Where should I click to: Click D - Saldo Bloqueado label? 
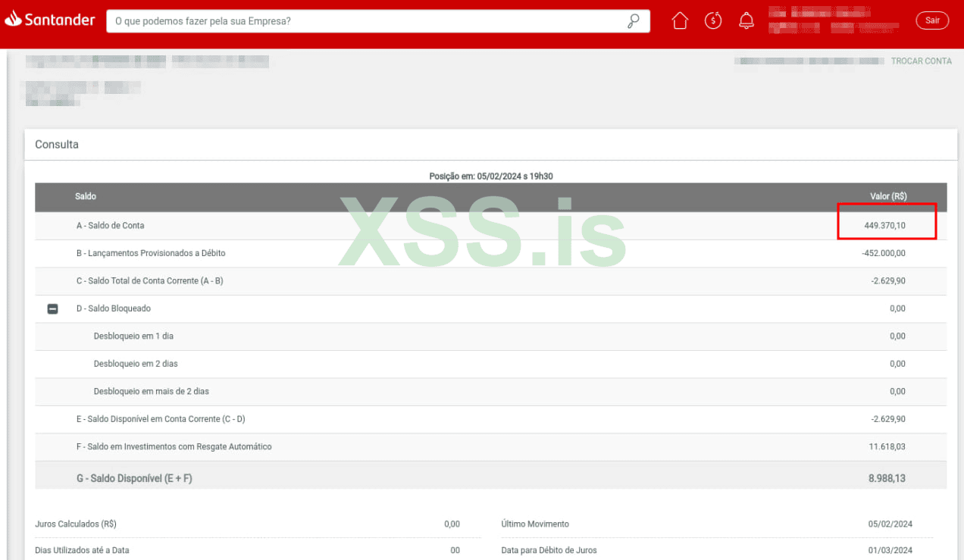113,308
